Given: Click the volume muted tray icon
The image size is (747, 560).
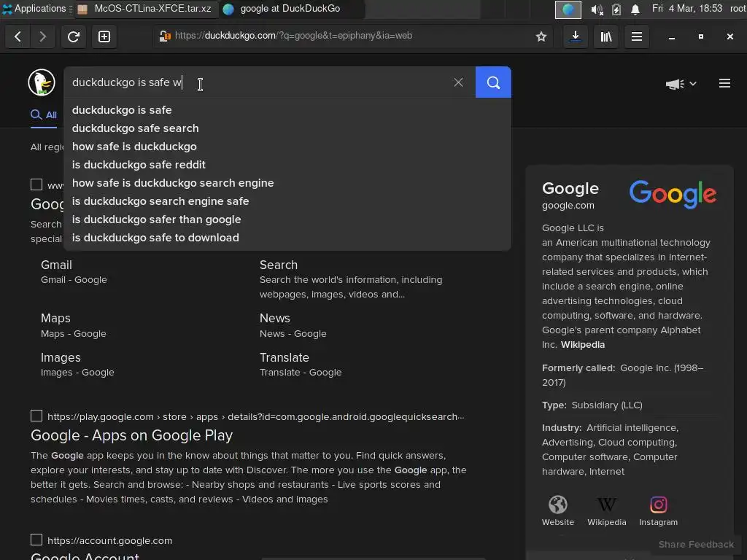Looking at the screenshot, I should [597, 9].
